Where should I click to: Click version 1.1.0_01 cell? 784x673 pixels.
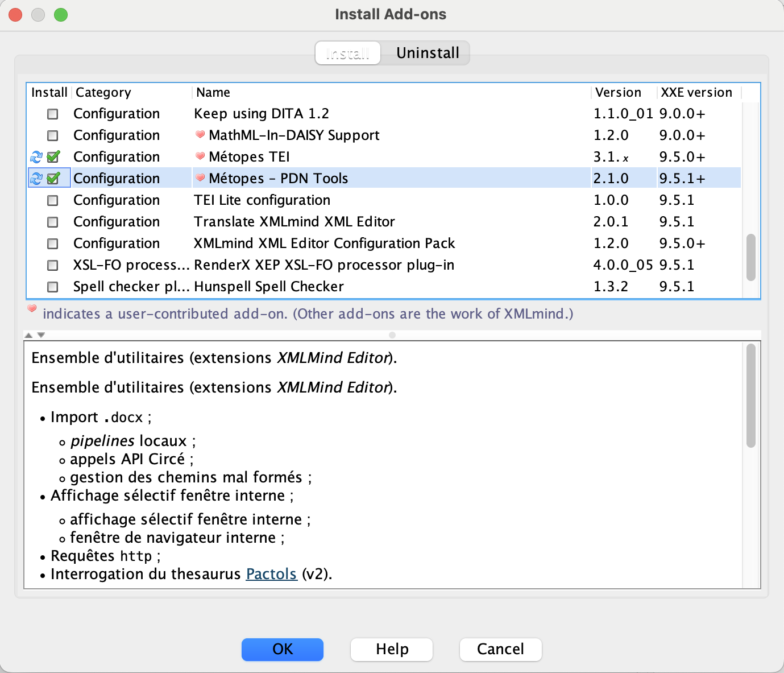[x=623, y=114]
